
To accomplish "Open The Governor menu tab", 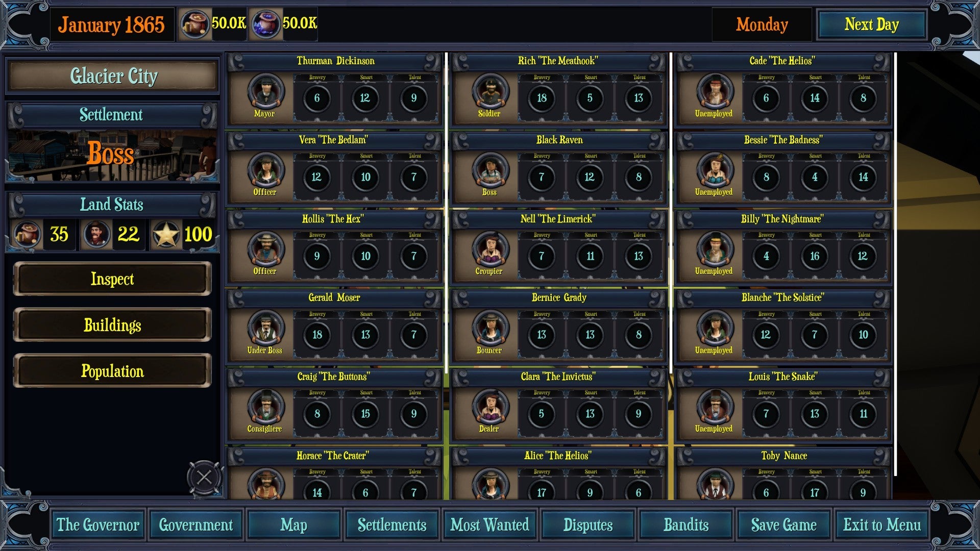I will click(x=98, y=525).
